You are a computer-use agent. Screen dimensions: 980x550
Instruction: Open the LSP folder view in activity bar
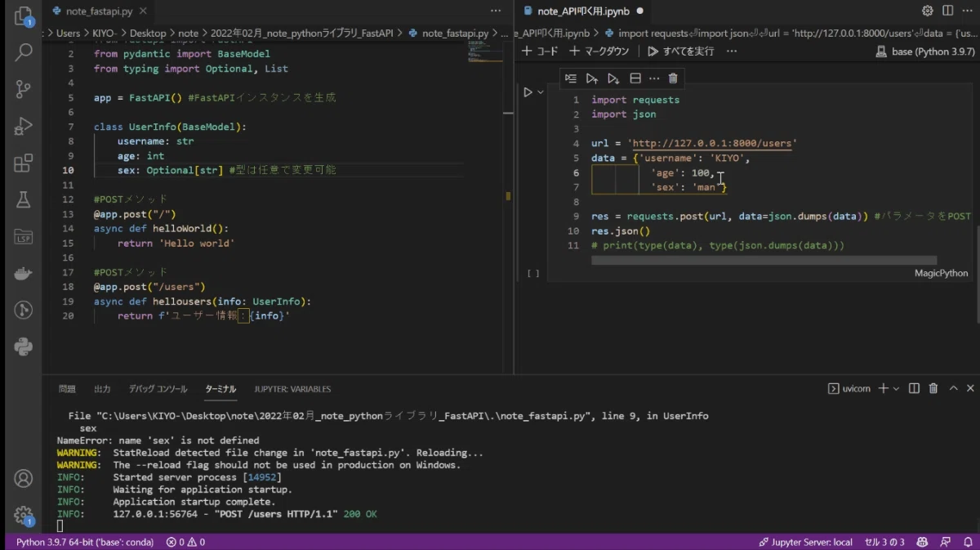[x=23, y=236]
